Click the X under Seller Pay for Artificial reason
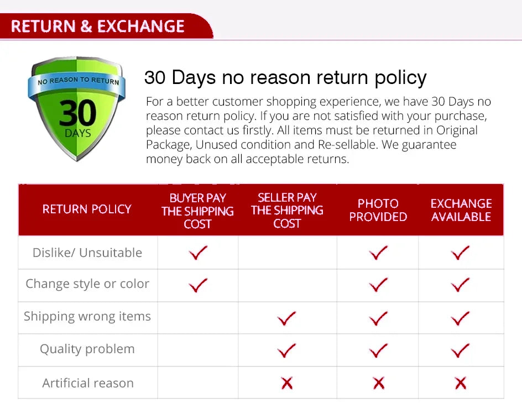 (x=286, y=382)
